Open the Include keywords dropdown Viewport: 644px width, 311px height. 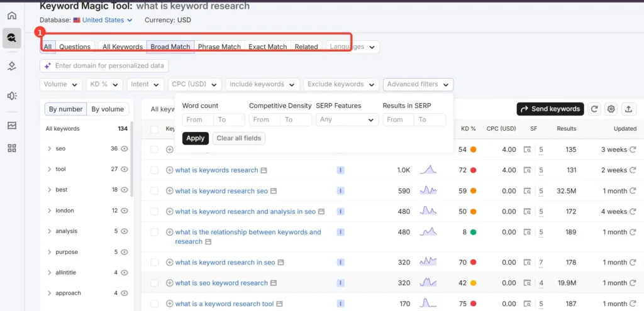pyautogui.click(x=262, y=85)
